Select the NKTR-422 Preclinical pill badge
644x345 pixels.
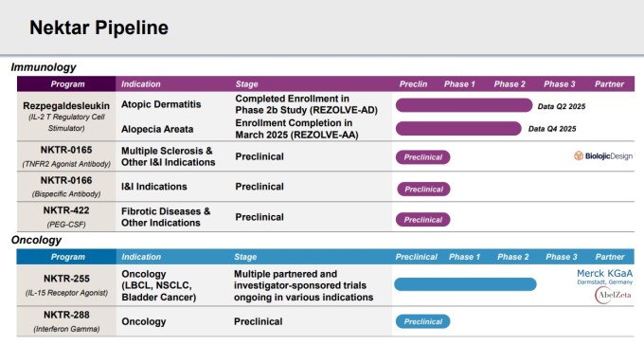(423, 220)
